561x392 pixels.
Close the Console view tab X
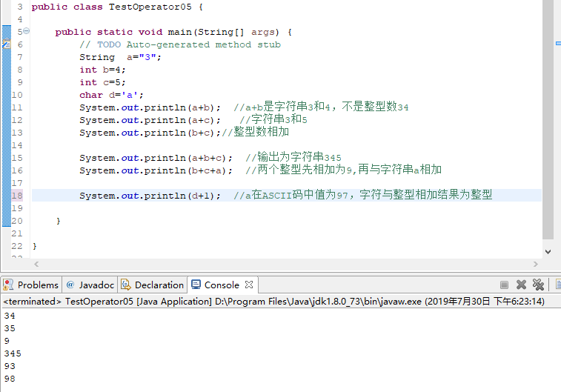[x=249, y=285]
